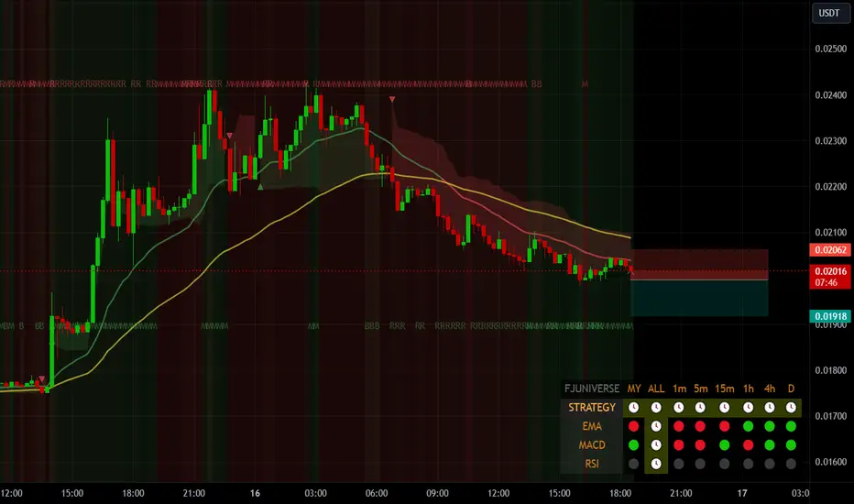Click the 07:46 candle countdown label
Viewport: 854px width, 504px height.
pos(827,282)
